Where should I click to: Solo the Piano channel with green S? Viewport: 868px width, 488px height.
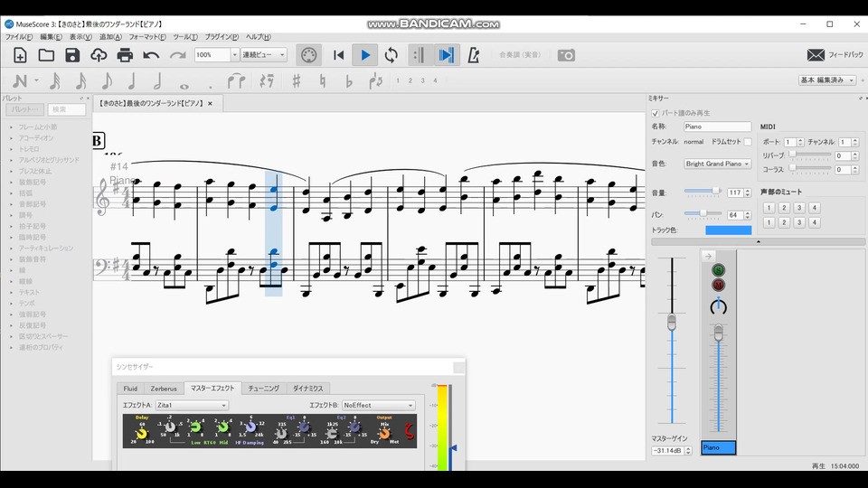click(718, 270)
